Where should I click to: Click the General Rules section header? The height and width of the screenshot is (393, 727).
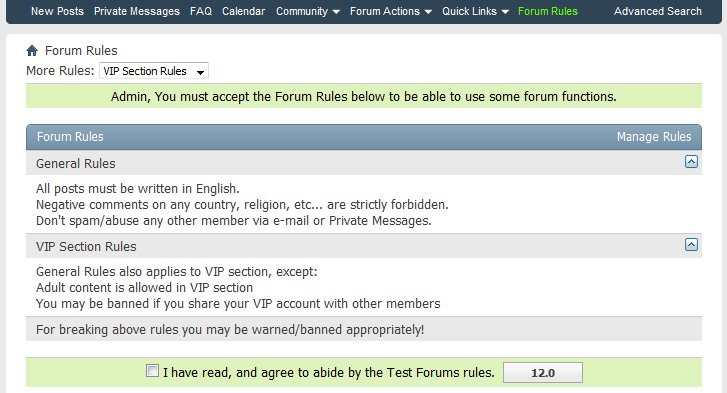364,163
